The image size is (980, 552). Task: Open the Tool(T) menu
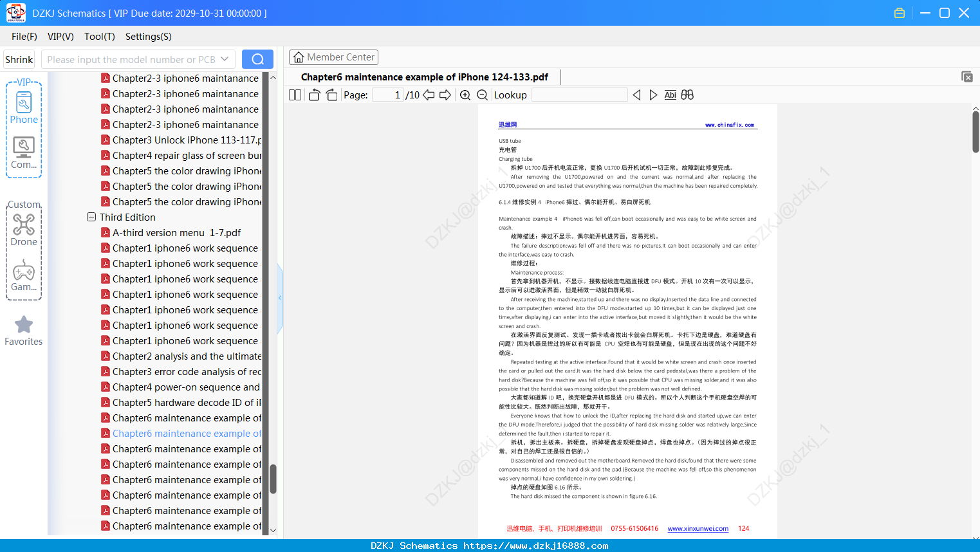coord(100,37)
